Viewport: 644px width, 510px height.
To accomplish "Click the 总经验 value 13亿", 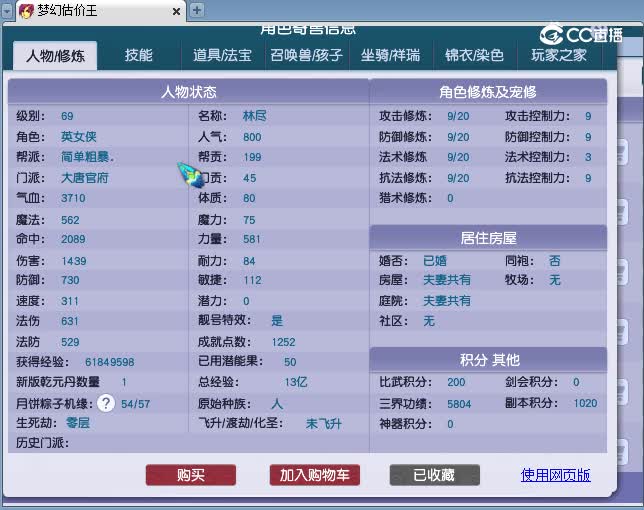I will coord(296,382).
